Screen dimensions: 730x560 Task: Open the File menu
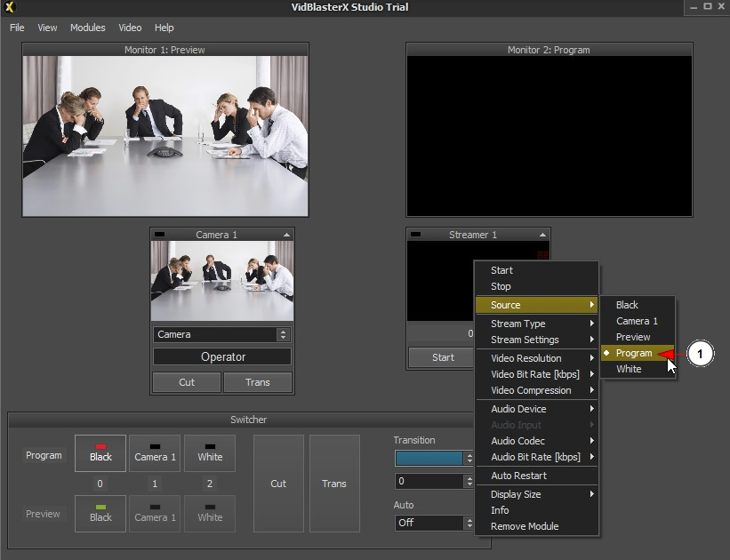point(17,28)
